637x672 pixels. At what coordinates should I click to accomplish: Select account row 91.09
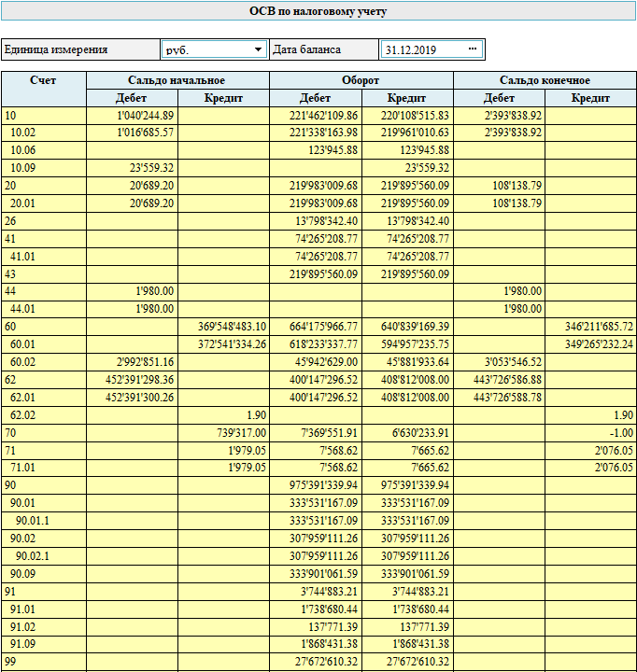[x=318, y=645]
